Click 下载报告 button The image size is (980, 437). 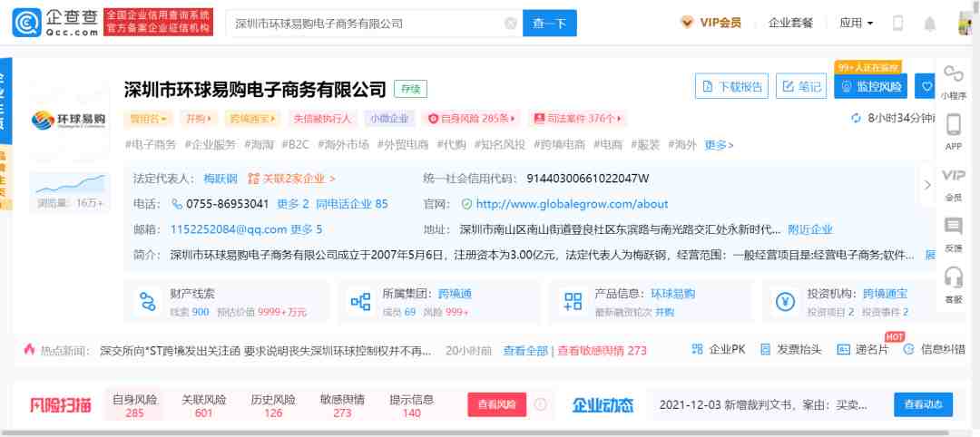point(731,86)
